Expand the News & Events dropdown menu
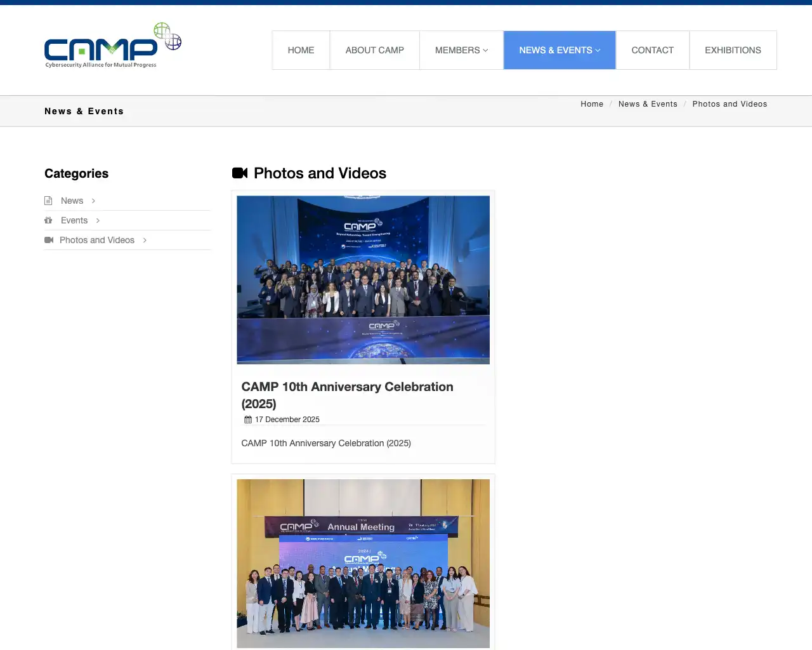 click(560, 50)
